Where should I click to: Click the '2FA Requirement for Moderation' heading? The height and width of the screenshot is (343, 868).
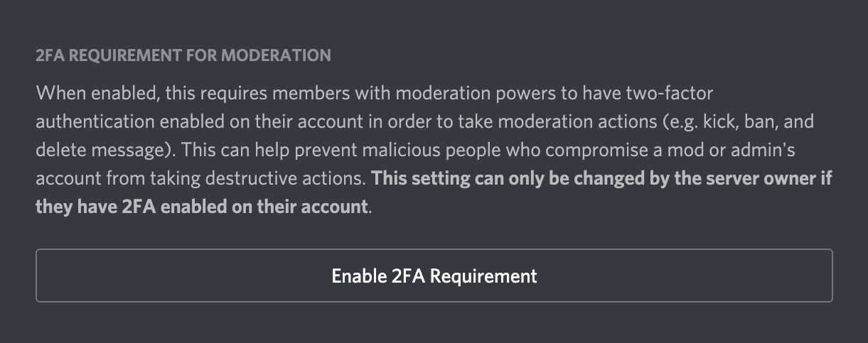coord(183,55)
